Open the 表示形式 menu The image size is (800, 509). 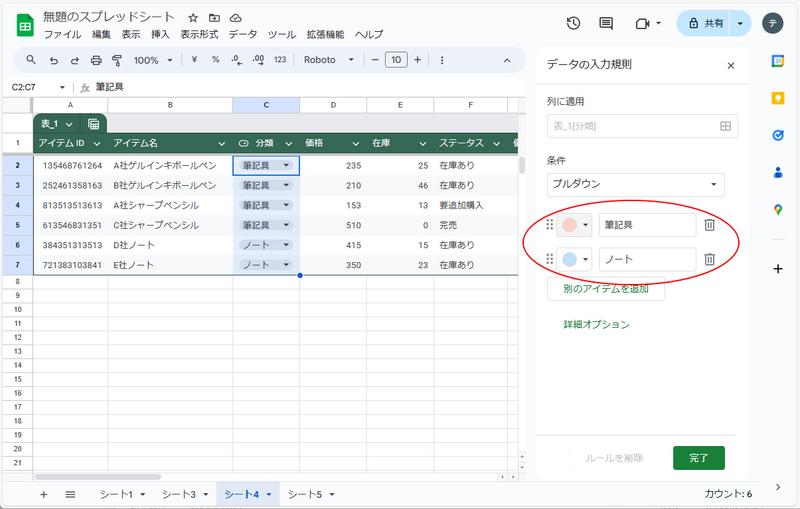[x=199, y=35]
